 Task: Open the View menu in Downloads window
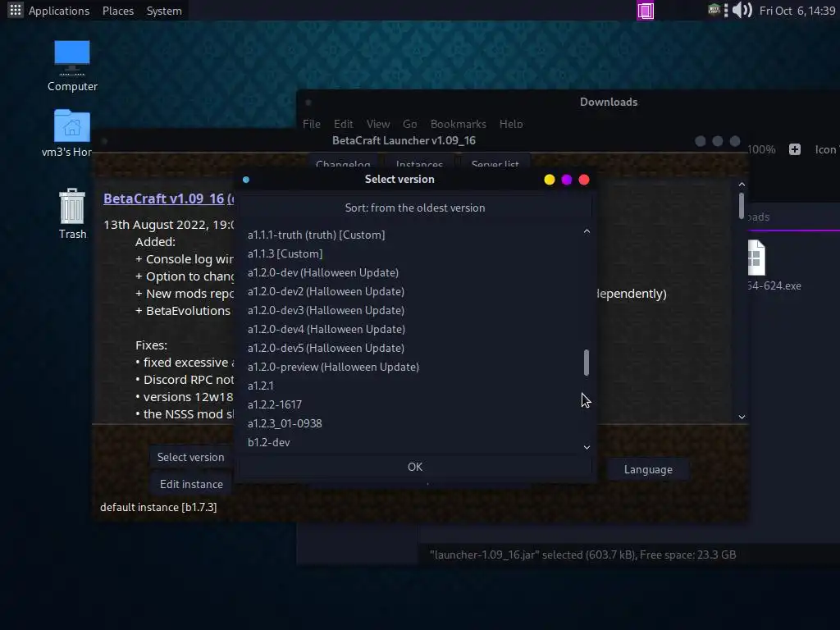point(377,124)
